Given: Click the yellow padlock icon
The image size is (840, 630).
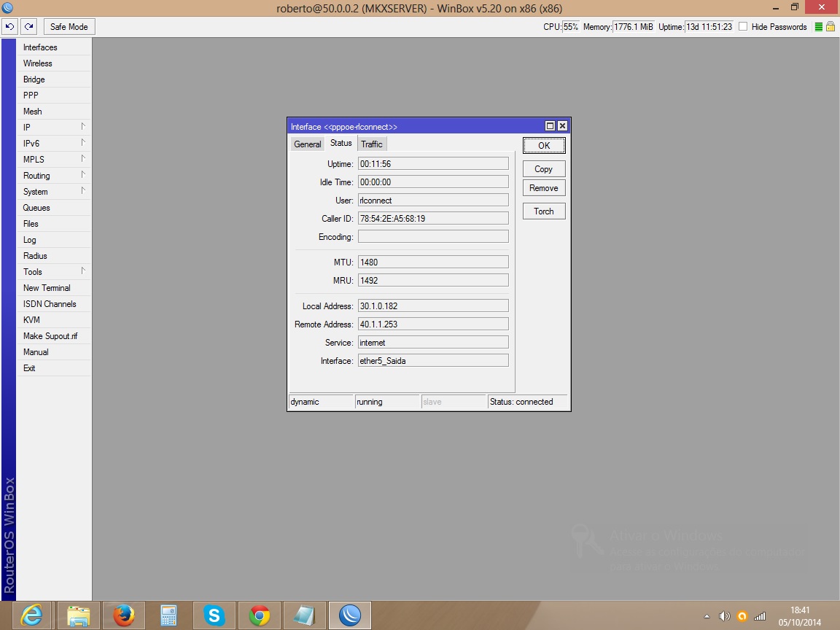Looking at the screenshot, I should click(831, 26).
